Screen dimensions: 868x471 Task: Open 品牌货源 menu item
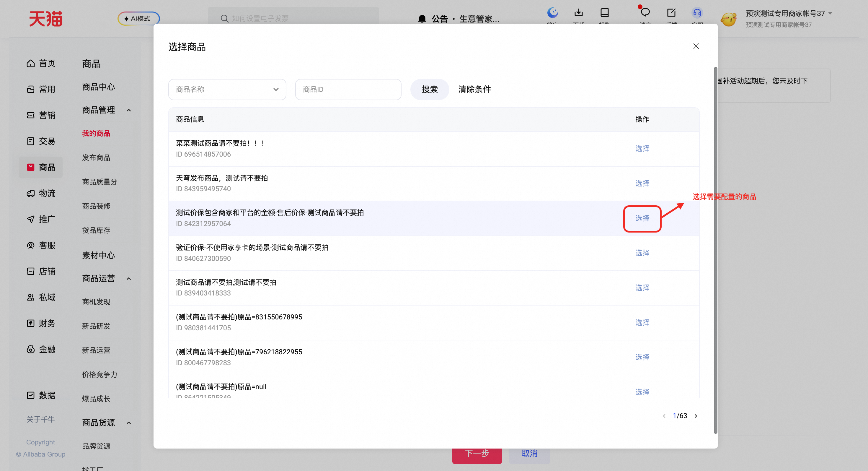(96, 446)
